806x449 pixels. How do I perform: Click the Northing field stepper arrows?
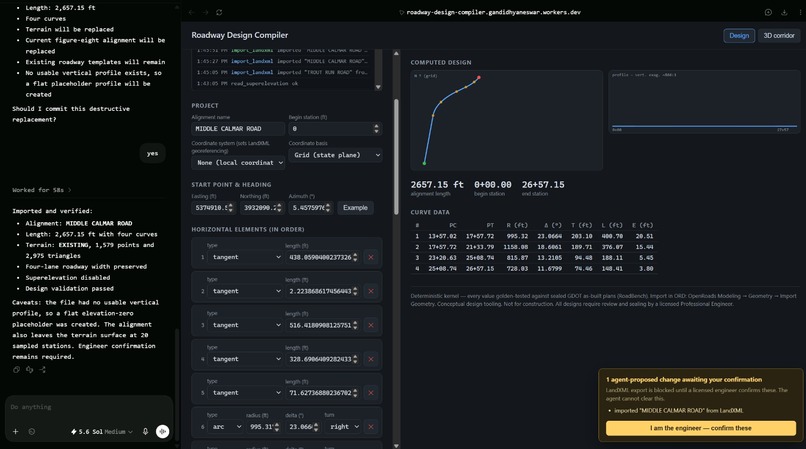pos(279,208)
